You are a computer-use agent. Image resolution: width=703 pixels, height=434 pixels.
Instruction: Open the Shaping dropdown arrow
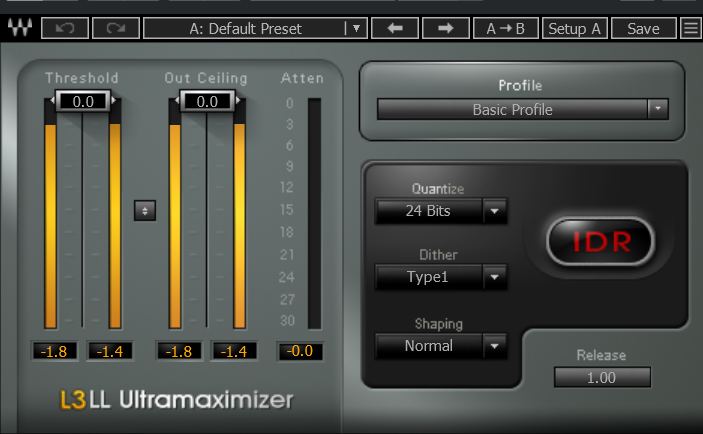click(495, 346)
